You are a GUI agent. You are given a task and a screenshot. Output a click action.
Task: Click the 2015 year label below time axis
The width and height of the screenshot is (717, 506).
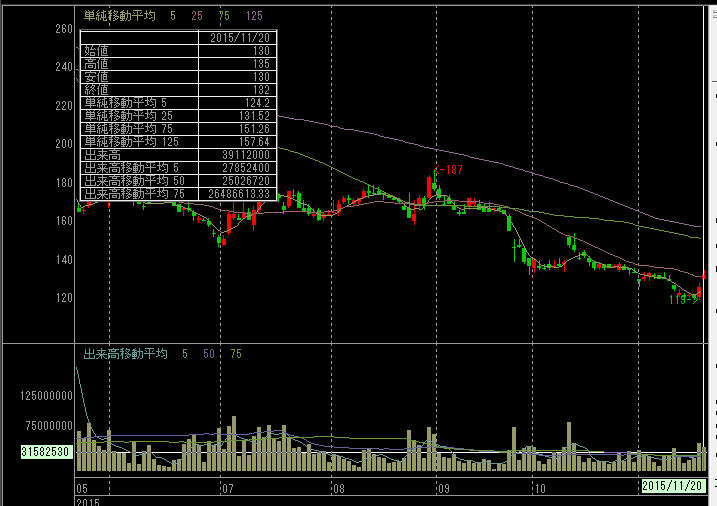[x=88, y=502]
